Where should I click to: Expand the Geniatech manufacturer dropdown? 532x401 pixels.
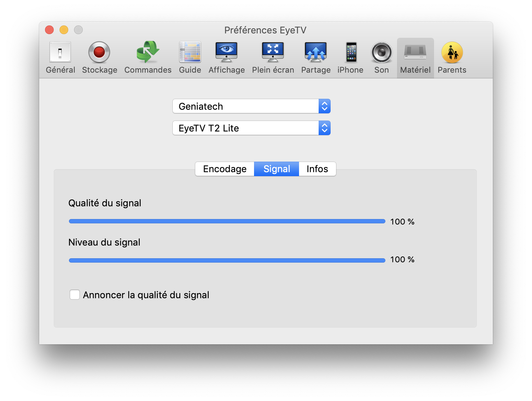click(251, 106)
